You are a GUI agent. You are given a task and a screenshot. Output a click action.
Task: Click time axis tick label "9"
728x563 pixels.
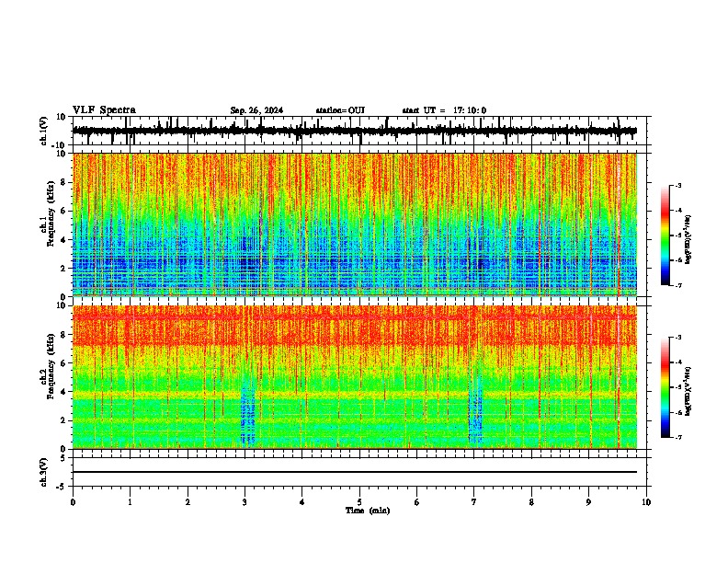pyautogui.click(x=588, y=502)
